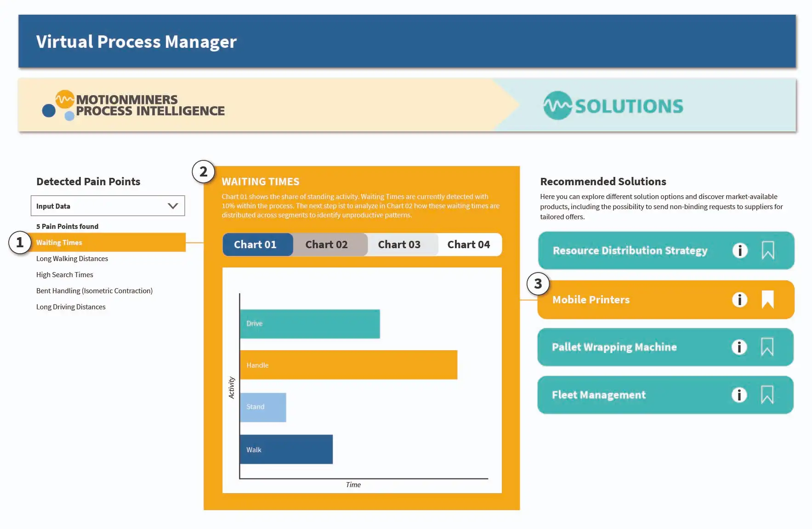Open info for Mobile Printers solution

(740, 299)
